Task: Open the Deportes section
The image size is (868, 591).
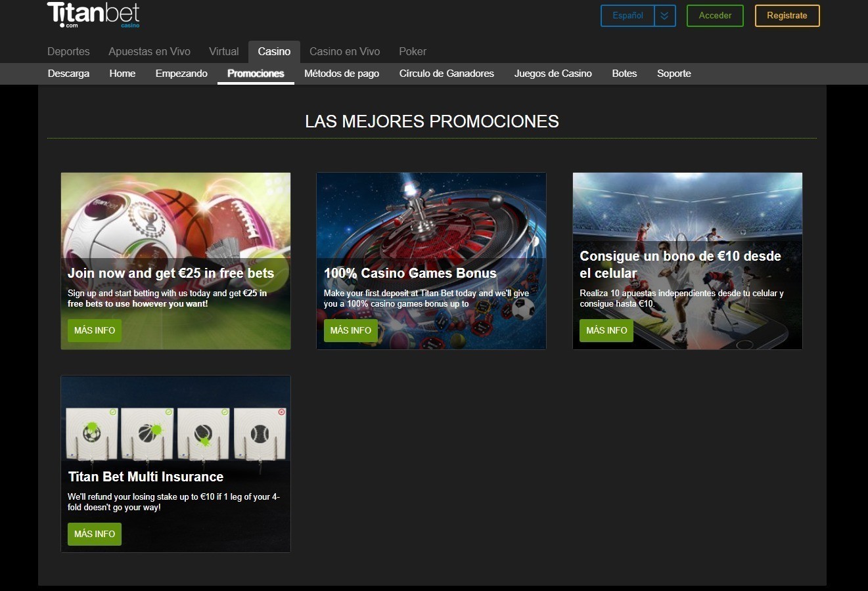Action: tap(68, 51)
